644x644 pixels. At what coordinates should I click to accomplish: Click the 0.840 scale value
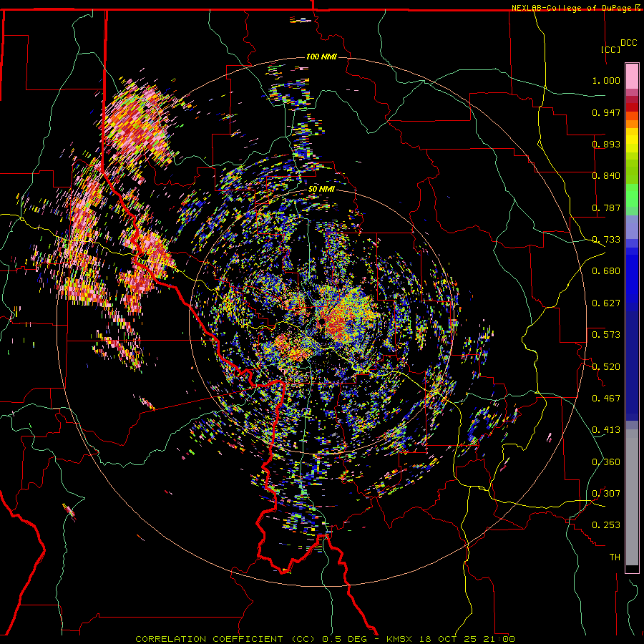click(x=606, y=176)
